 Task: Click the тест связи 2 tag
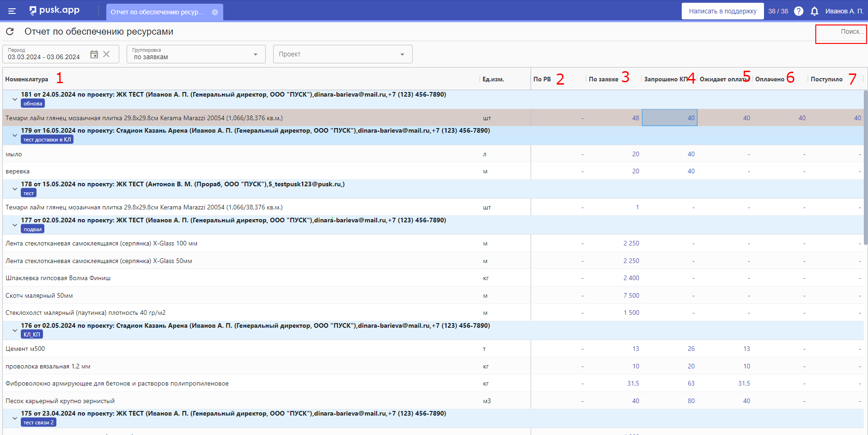(38, 423)
